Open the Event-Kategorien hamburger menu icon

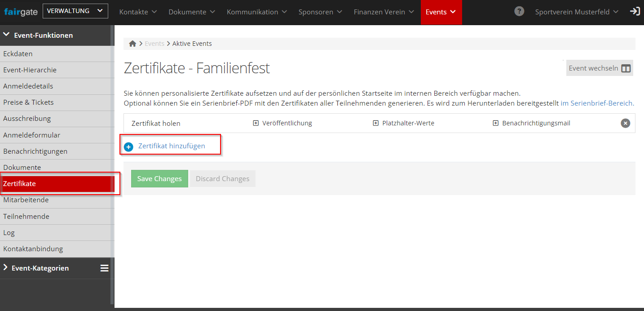coord(104,268)
